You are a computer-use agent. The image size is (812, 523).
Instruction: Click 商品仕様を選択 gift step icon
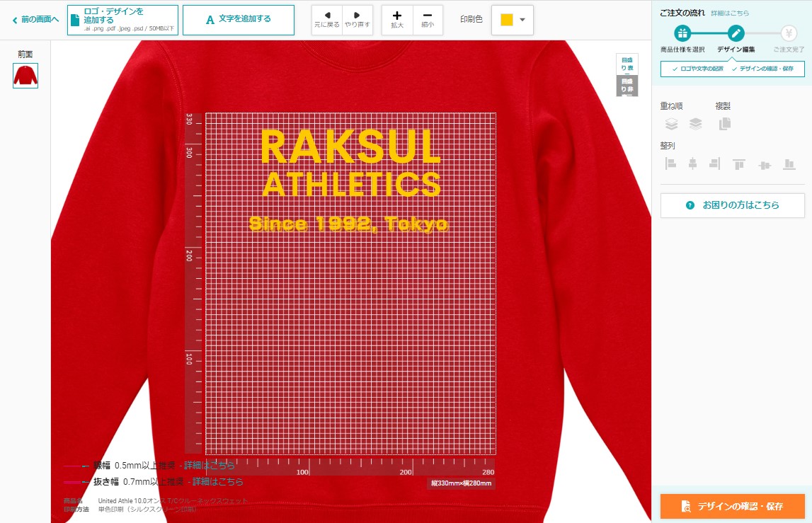pyautogui.click(x=682, y=34)
